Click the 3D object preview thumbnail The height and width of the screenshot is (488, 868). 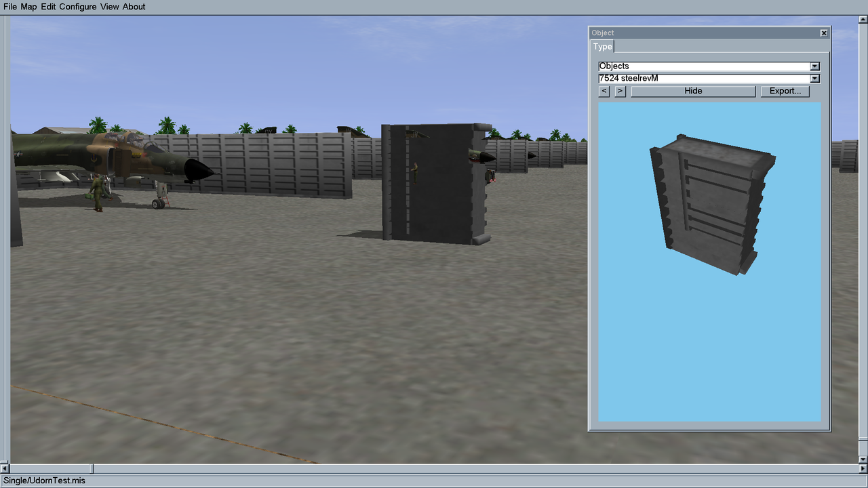709,262
